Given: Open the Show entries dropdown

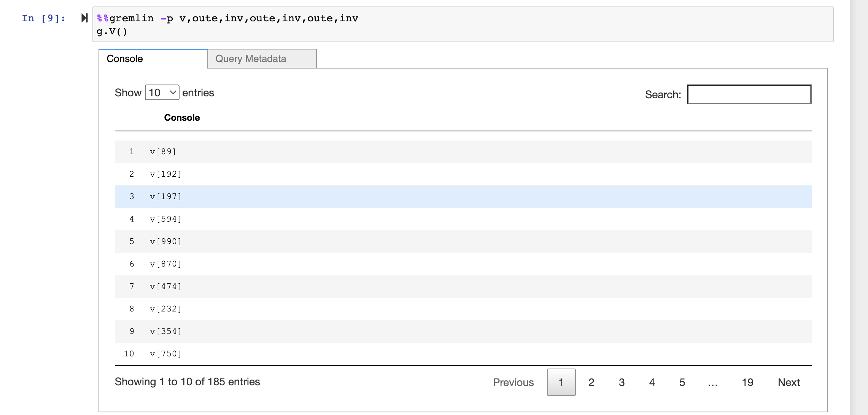Looking at the screenshot, I should click(162, 93).
